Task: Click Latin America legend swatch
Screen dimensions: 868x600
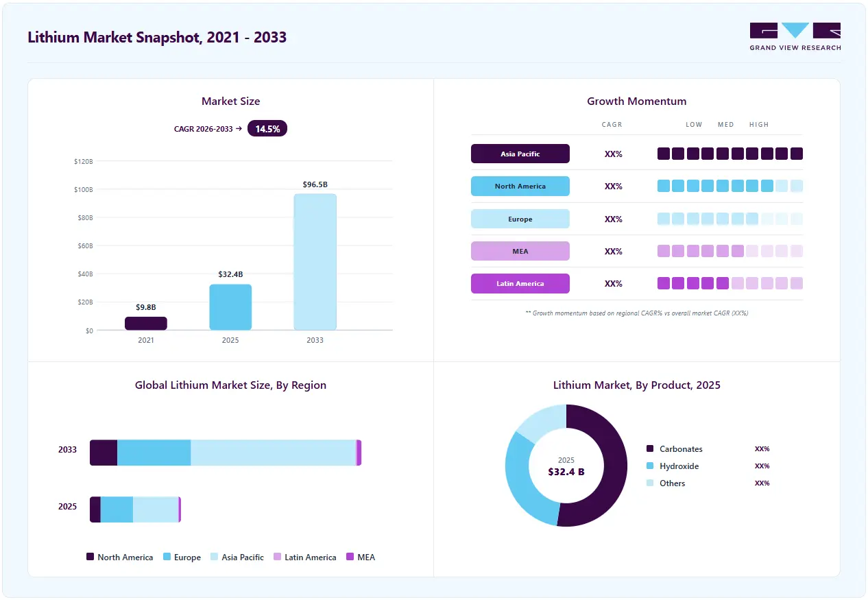Action: pyautogui.click(x=278, y=557)
